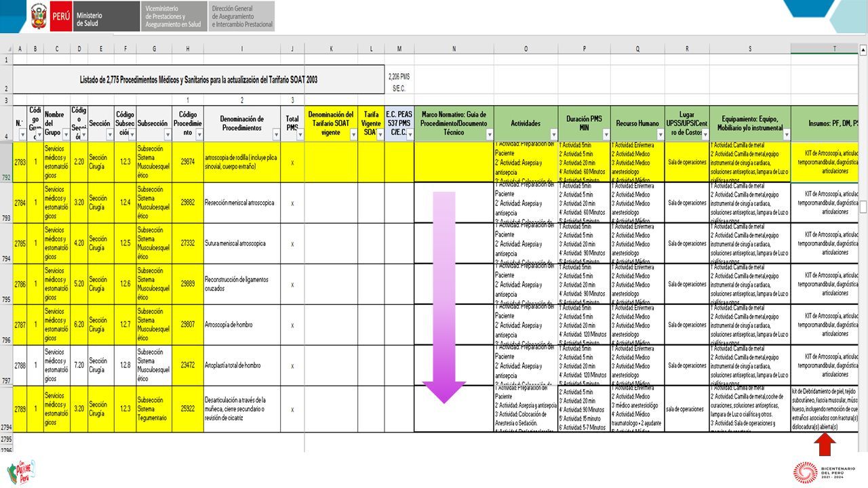Open the Total PMS filter dropdown

[x=300, y=135]
